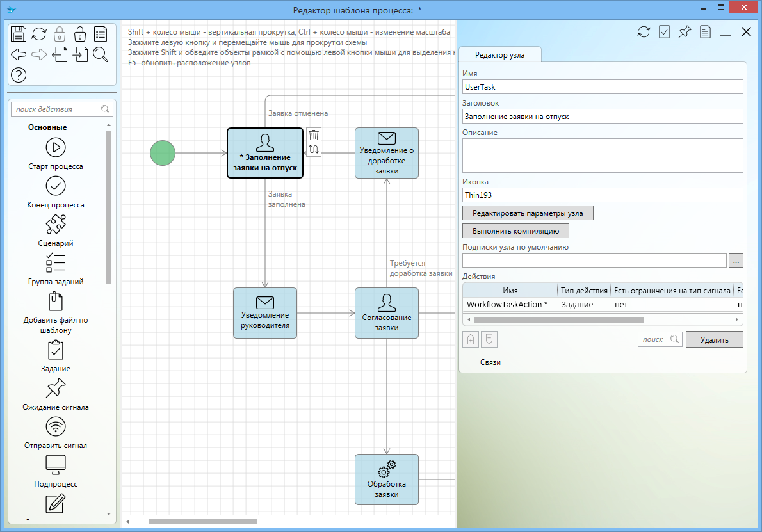Open the '...' picker for default node subscriptions
The height and width of the screenshot is (532, 762).
click(736, 260)
